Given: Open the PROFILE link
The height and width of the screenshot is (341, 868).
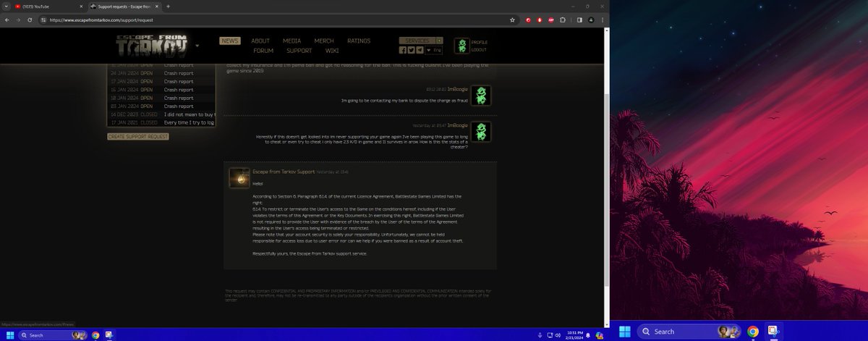Looking at the screenshot, I should click(x=479, y=43).
